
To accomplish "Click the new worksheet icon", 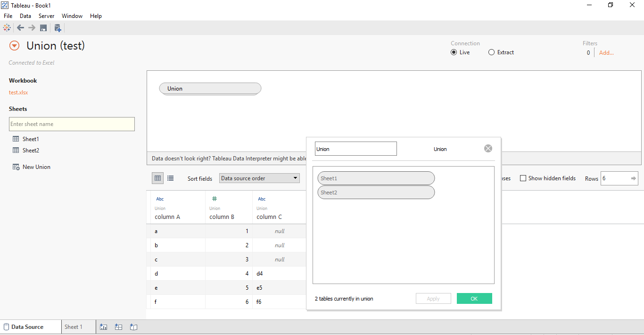I will click(104, 327).
